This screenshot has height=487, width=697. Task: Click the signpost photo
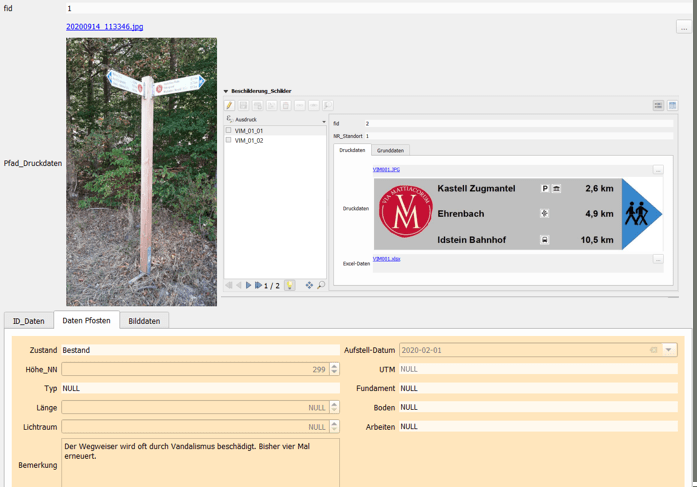pos(141,172)
